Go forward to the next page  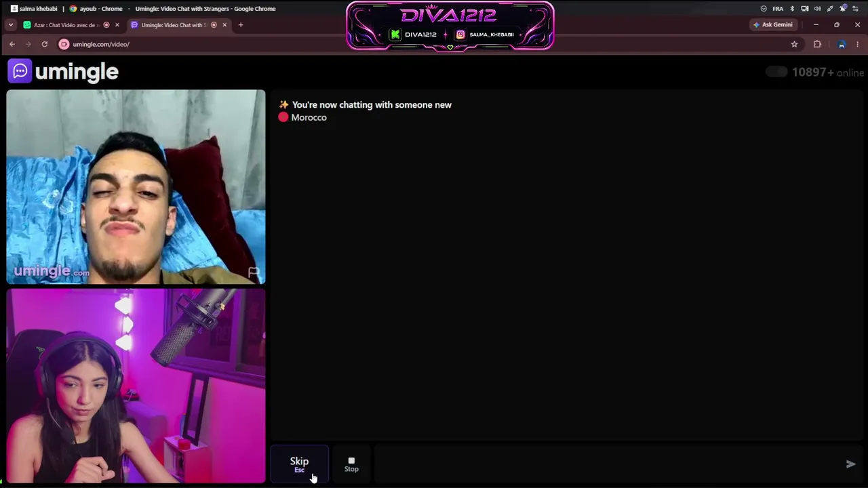click(28, 44)
